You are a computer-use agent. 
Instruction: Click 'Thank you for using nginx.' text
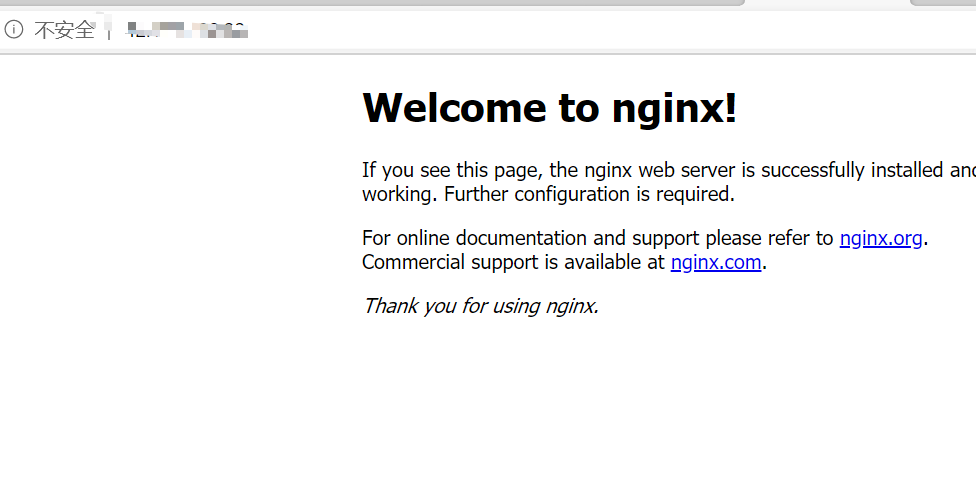481,306
